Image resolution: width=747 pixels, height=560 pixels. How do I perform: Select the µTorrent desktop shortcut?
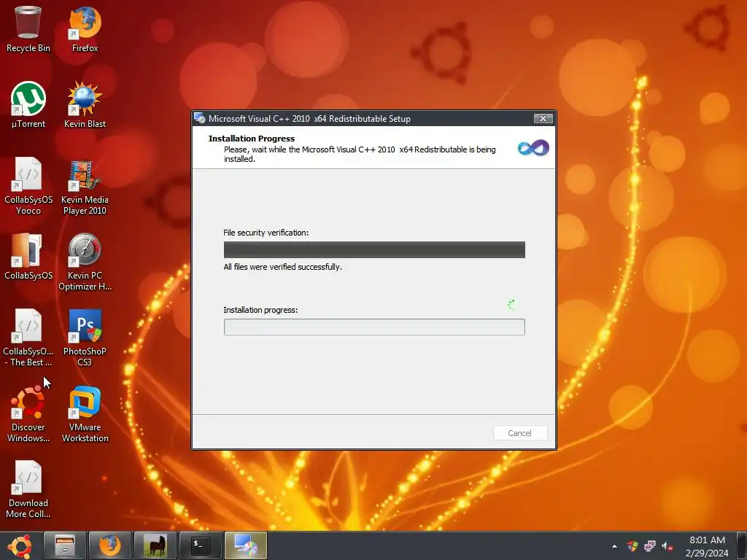[28, 105]
